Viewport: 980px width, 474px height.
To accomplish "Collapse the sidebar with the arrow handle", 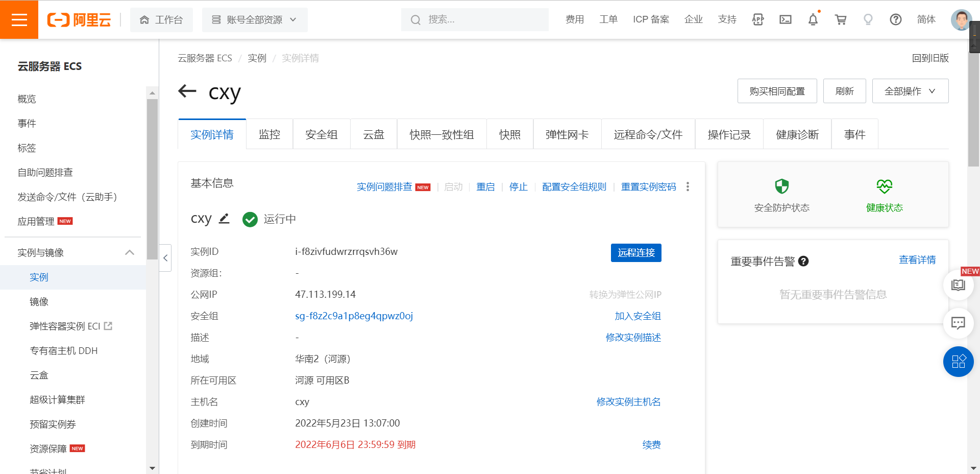I will coord(165,258).
